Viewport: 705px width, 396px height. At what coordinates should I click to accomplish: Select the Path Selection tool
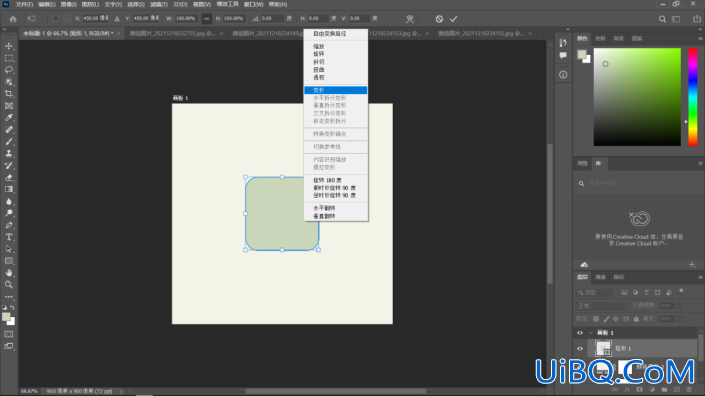9,249
